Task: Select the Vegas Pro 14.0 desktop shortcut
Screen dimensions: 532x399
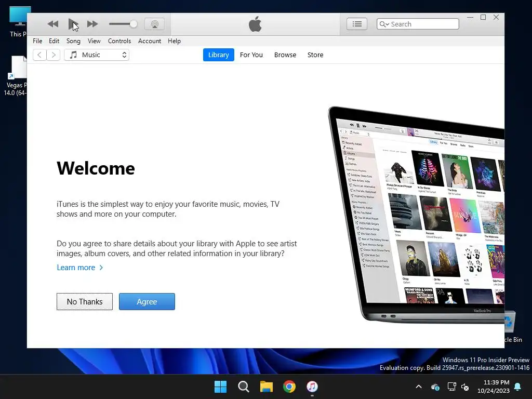Action: [x=16, y=76]
